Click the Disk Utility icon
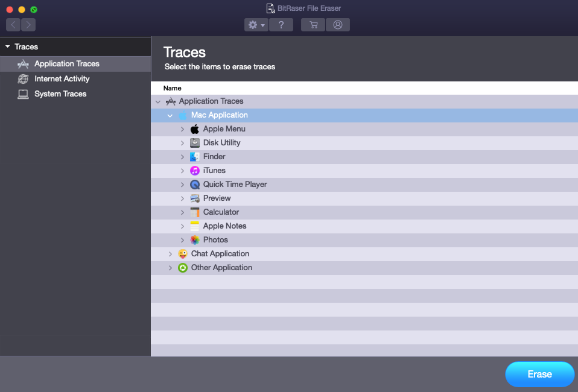578x392 pixels. [195, 143]
